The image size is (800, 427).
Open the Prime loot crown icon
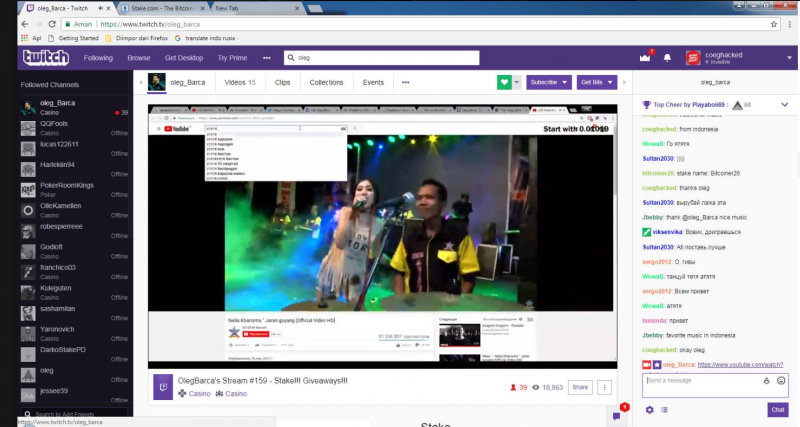[645, 57]
